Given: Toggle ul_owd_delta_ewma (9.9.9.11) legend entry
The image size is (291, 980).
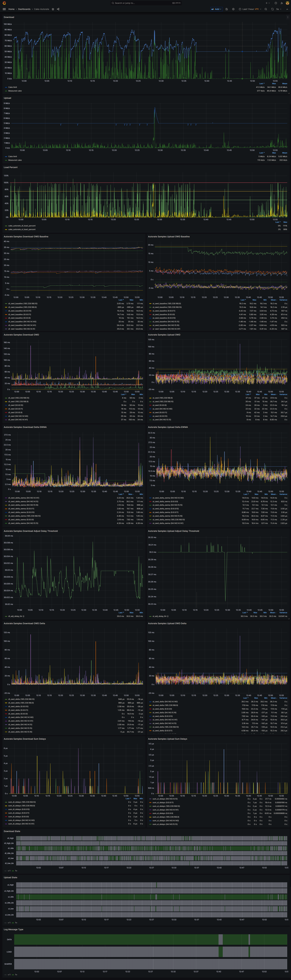Looking at the screenshot, I should (166, 512).
